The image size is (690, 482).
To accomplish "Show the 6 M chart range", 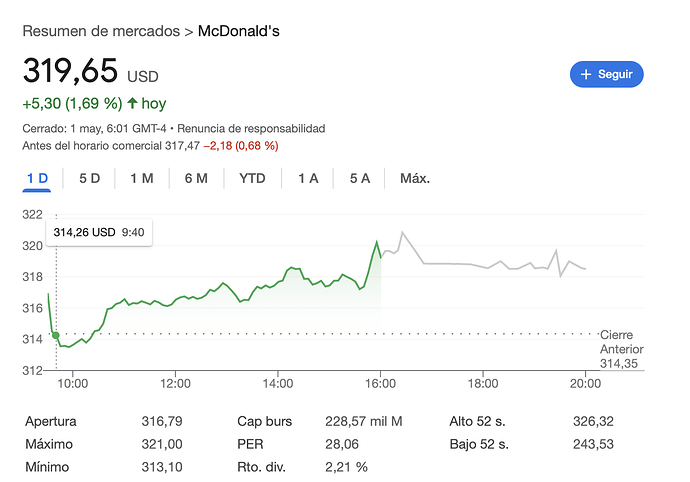I will click(196, 178).
